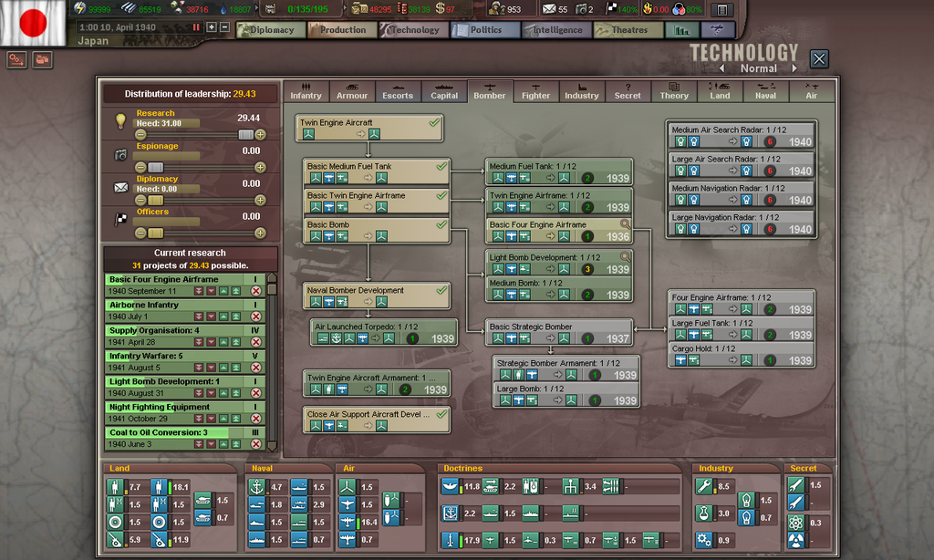Image resolution: width=934 pixels, height=560 pixels.
Task: Decrease Research leadership with minus button
Action: (140, 135)
